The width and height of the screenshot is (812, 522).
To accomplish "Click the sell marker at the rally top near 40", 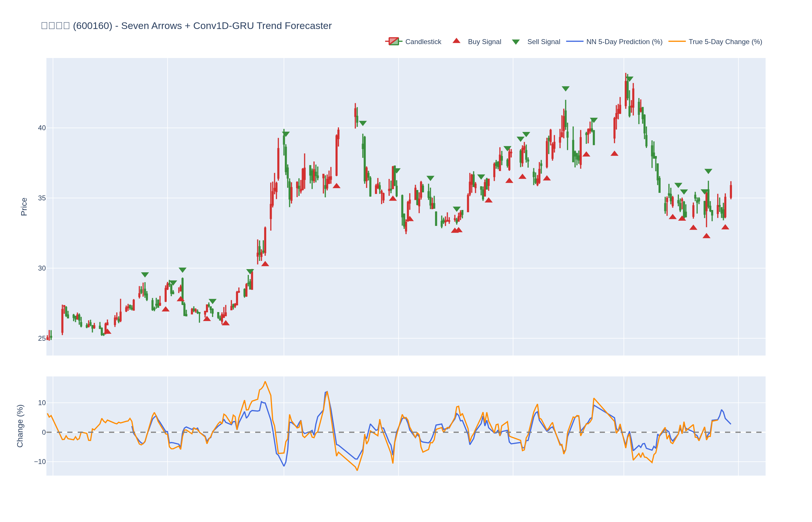I will pos(286,134).
